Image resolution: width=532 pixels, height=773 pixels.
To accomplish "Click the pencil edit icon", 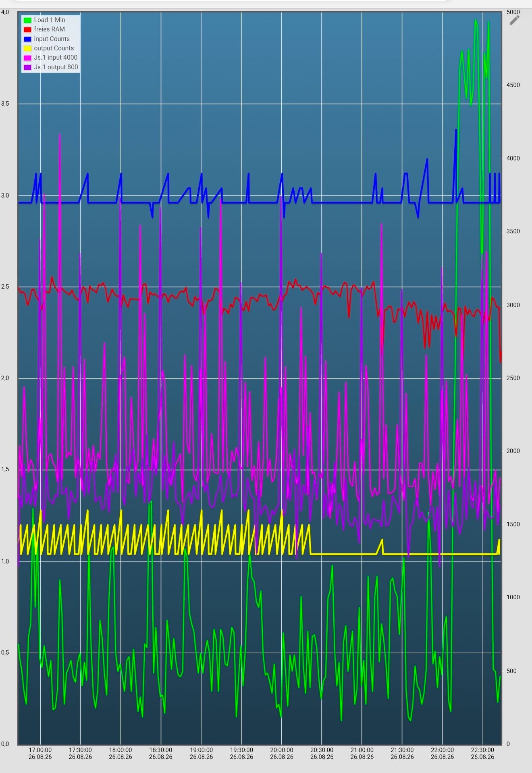I will click(515, 20).
